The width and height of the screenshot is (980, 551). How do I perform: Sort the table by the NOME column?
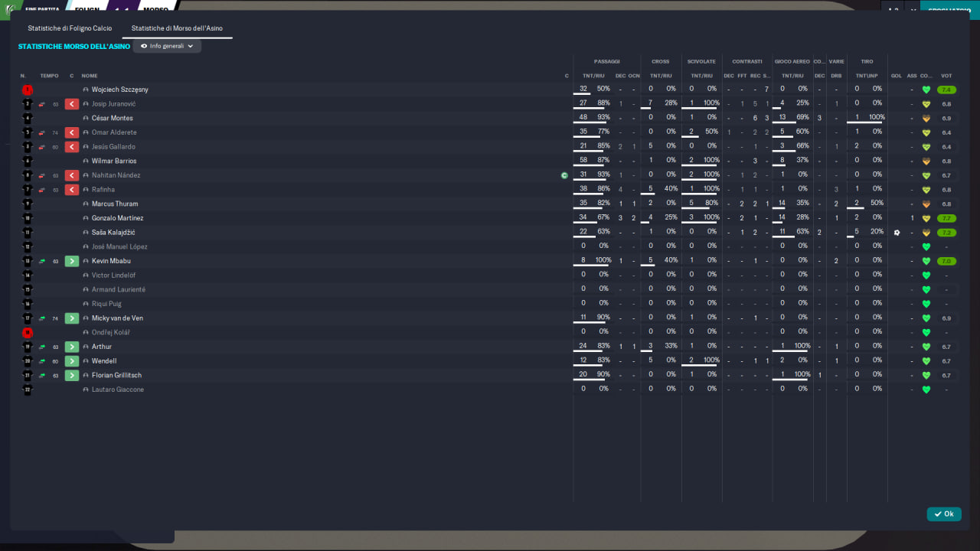[x=90, y=76]
